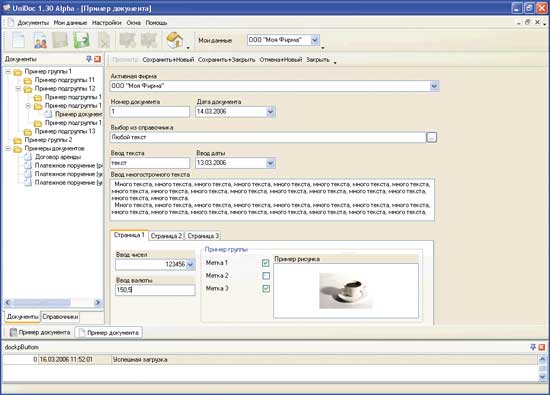
Task: Open the Документы menu
Action: point(33,23)
